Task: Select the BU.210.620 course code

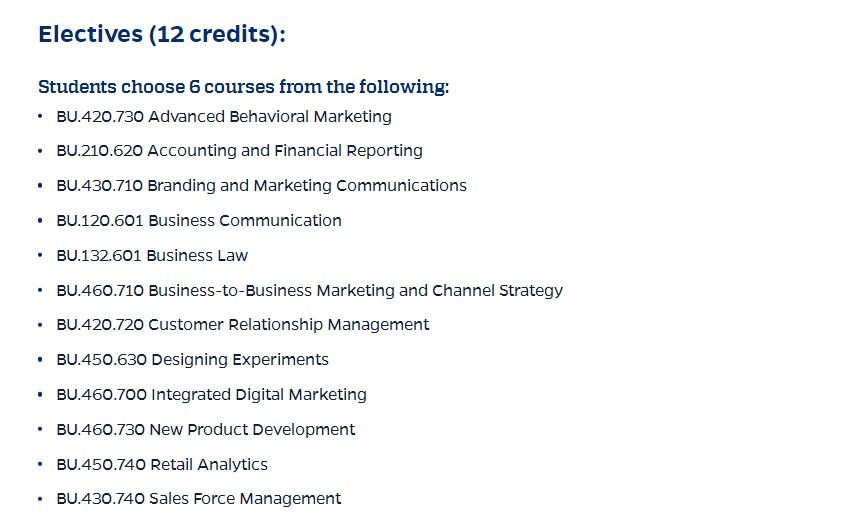Action: click(100, 151)
